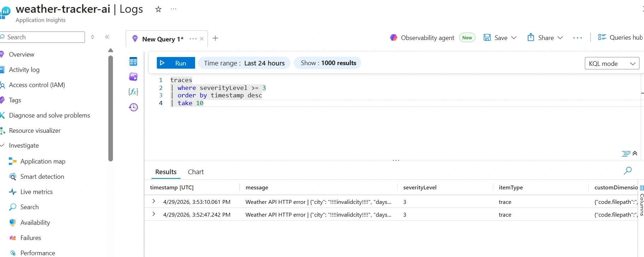Click the format query icon
Screen dimensions: 644x257
(626, 154)
